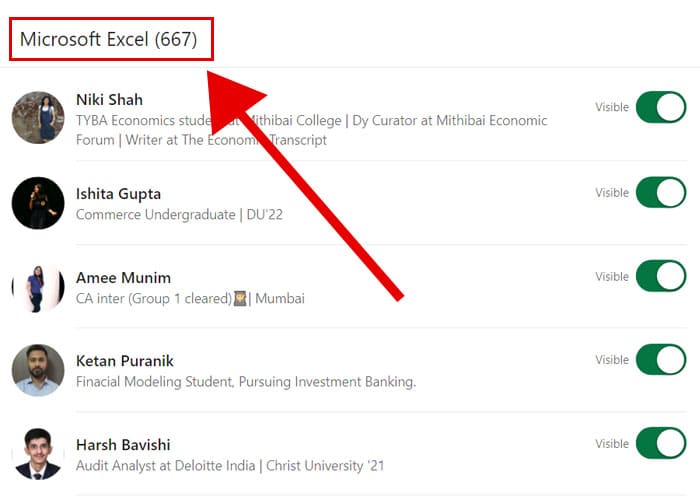Image resolution: width=700 pixels, height=500 pixels.
Task: Click Ishita Gupta's Commerce Undergraduate headline
Action: (179, 214)
